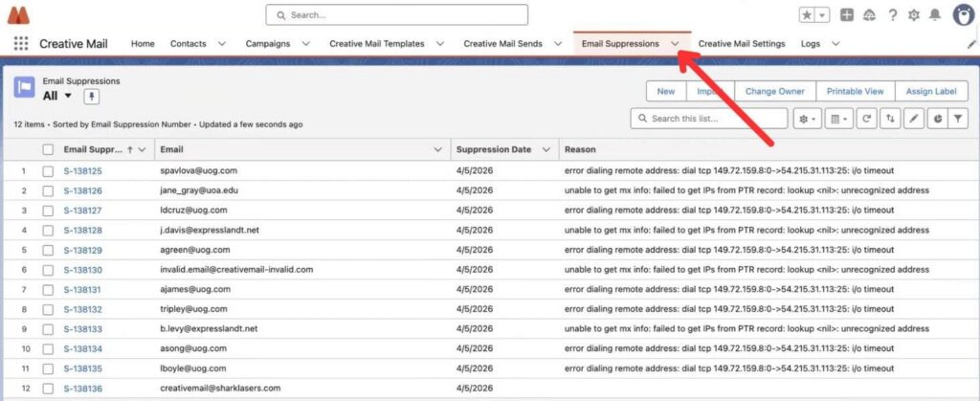Select checkbox for row S-138132
Screen dimensions: 980x401
pos(48,310)
